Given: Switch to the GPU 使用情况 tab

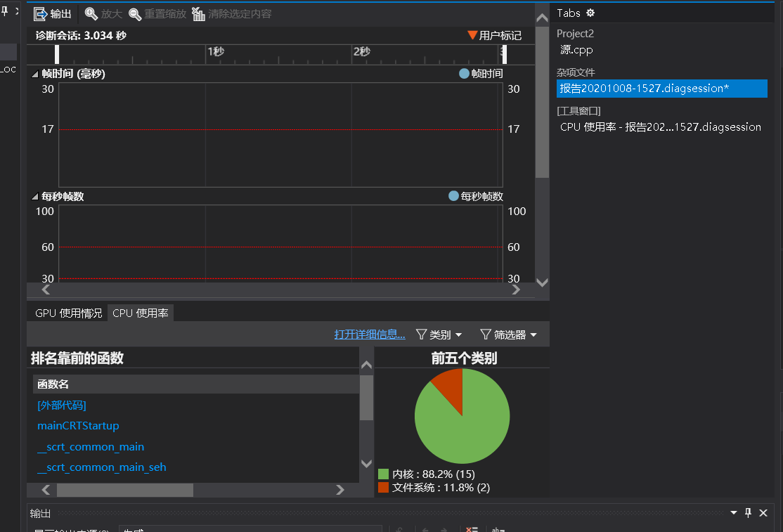Looking at the screenshot, I should 67,313.
